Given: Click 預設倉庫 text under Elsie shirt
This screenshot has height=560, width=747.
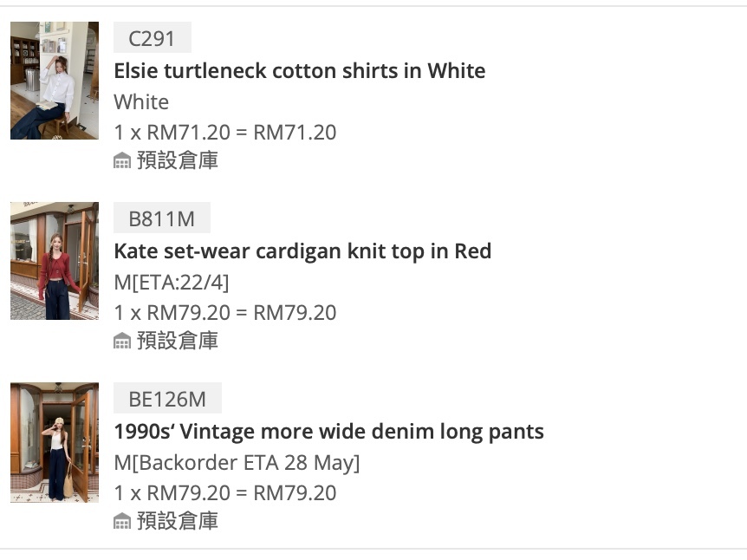Looking at the screenshot, I should (x=178, y=160).
